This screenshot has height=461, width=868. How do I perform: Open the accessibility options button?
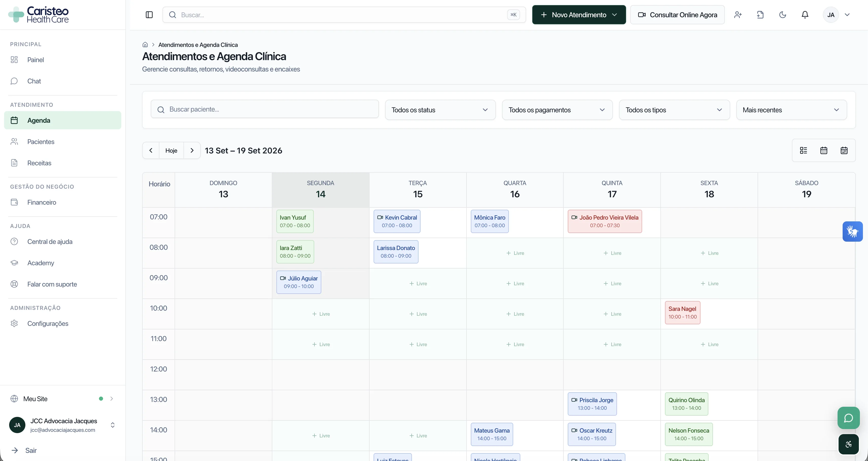click(848, 445)
